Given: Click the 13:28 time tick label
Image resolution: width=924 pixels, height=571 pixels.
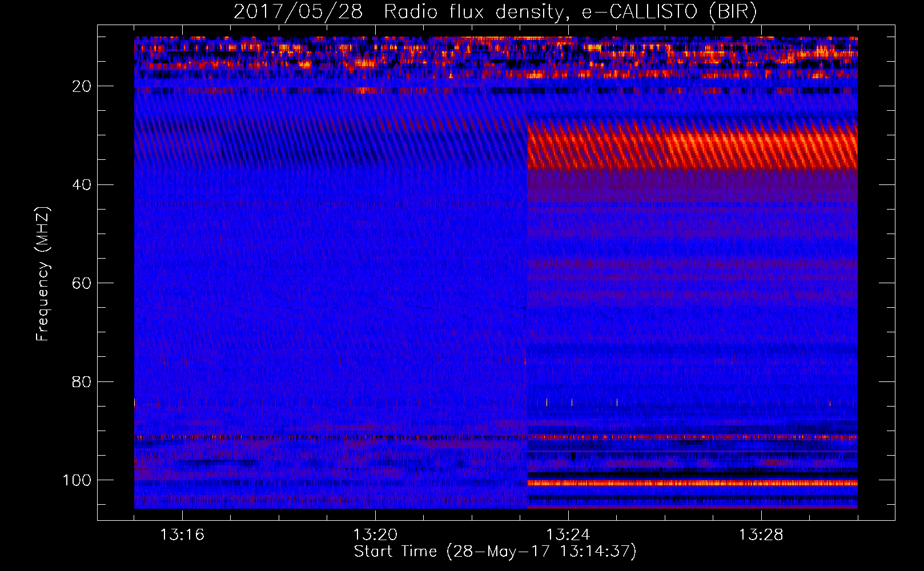Looking at the screenshot, I should pos(761,535).
